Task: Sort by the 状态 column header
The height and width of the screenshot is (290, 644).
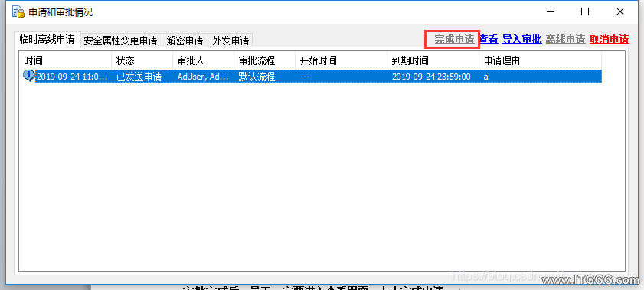Action: pos(142,60)
